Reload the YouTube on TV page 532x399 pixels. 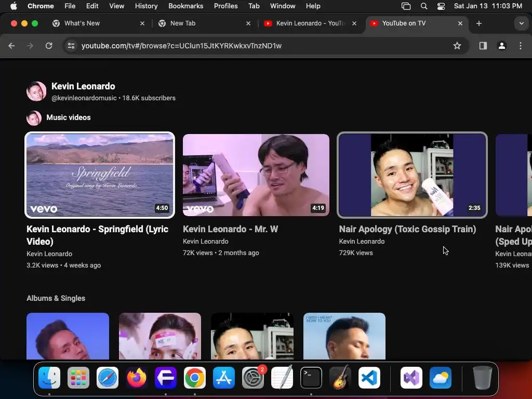(x=49, y=46)
